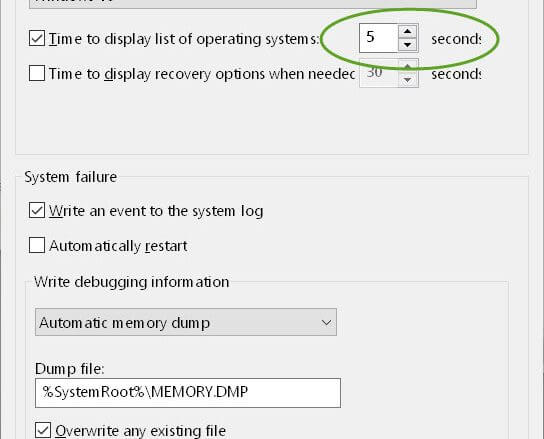Click the seconds field showing value 5
Image resolution: width=544 pixels, height=439 pixels.
(379, 38)
